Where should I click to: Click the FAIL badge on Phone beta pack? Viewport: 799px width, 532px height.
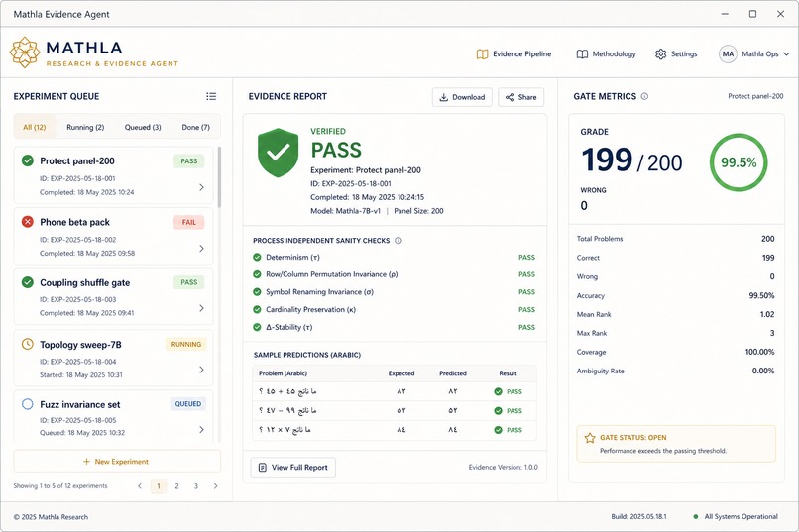point(189,222)
